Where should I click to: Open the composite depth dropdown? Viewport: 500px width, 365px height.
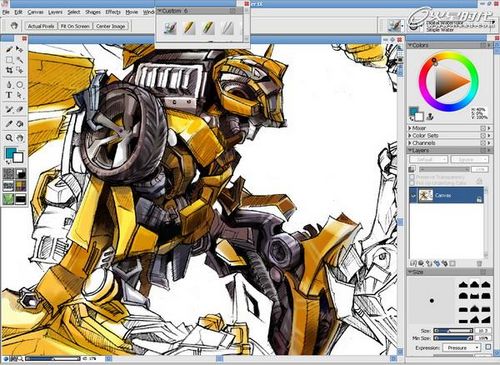[x=470, y=160]
